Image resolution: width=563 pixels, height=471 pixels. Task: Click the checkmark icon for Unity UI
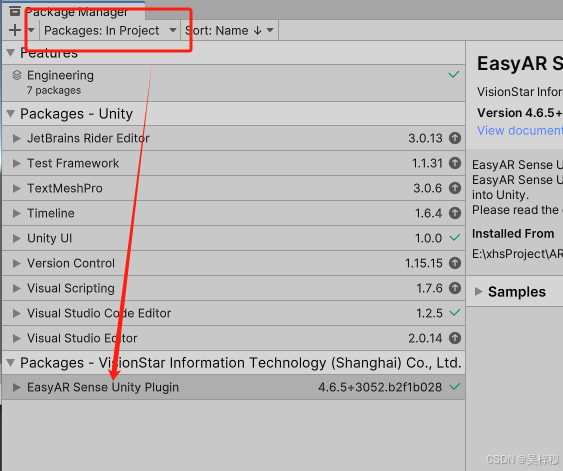tap(455, 237)
